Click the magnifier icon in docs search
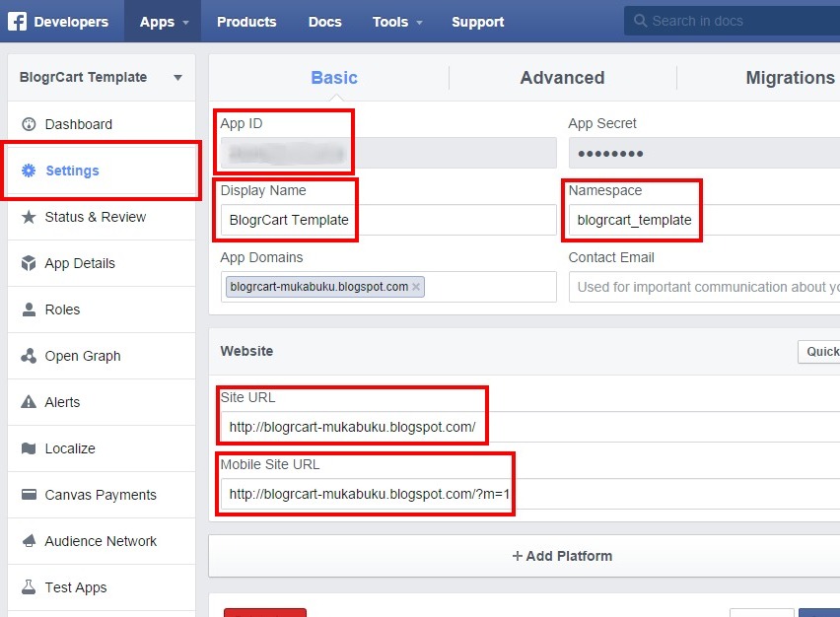This screenshot has height=617, width=840. pyautogui.click(x=640, y=21)
